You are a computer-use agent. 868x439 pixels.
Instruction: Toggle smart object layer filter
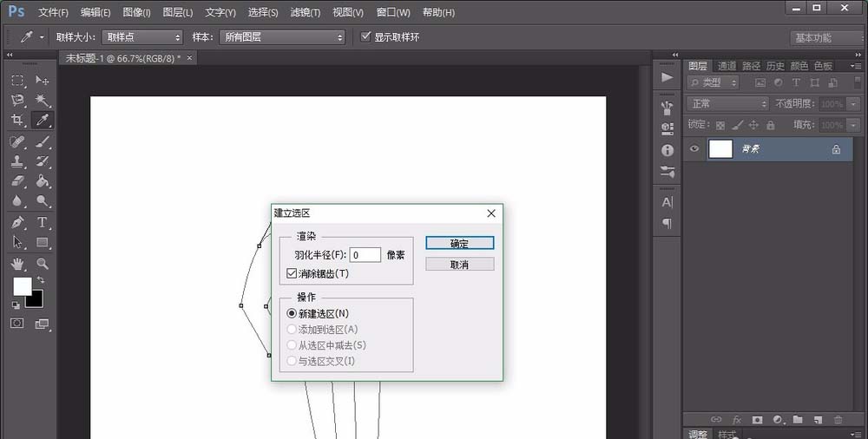[832, 82]
